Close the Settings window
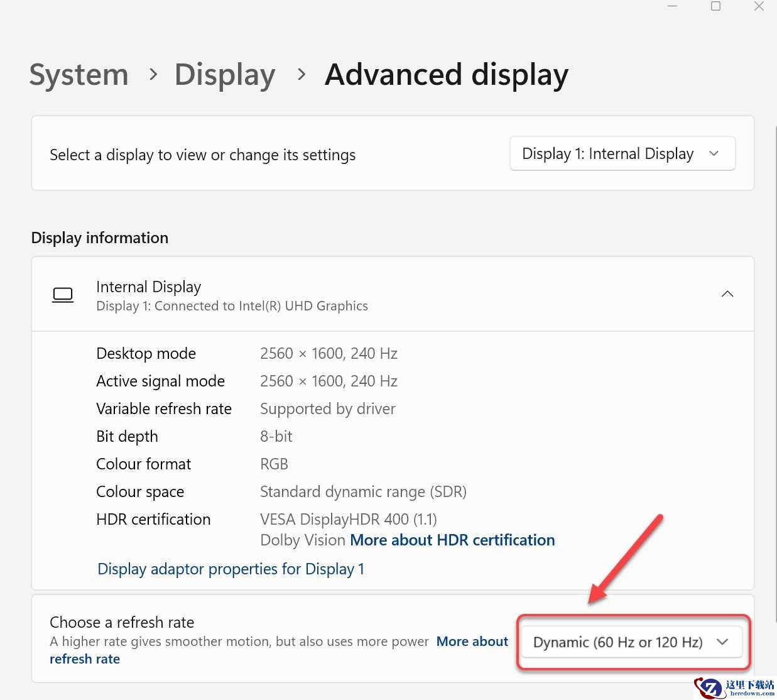The height and width of the screenshot is (700, 777). (x=759, y=6)
